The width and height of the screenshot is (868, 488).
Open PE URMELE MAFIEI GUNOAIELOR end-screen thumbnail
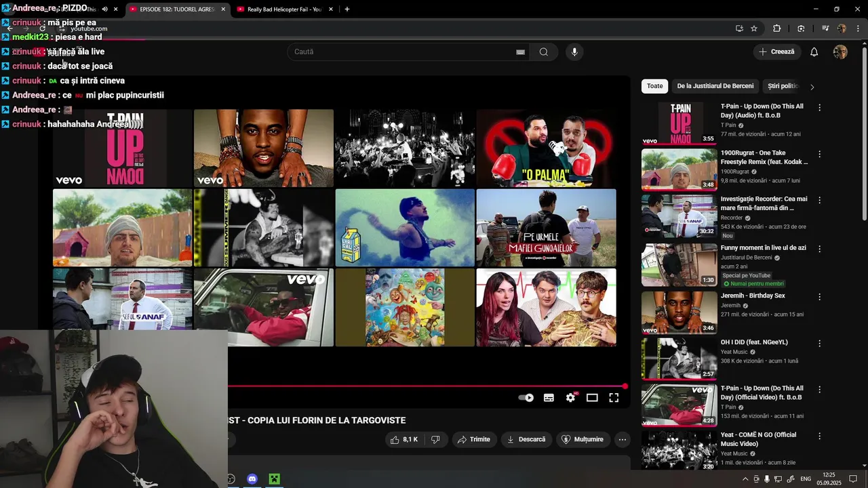pos(546,228)
